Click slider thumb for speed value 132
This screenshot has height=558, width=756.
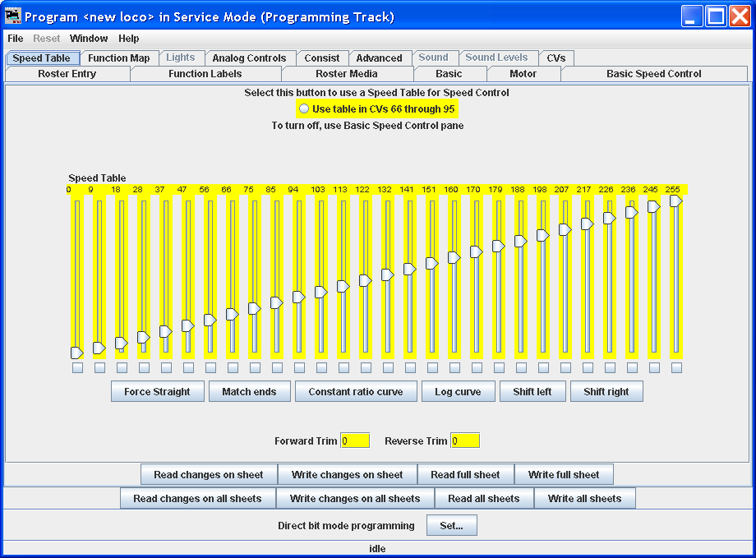pos(387,275)
